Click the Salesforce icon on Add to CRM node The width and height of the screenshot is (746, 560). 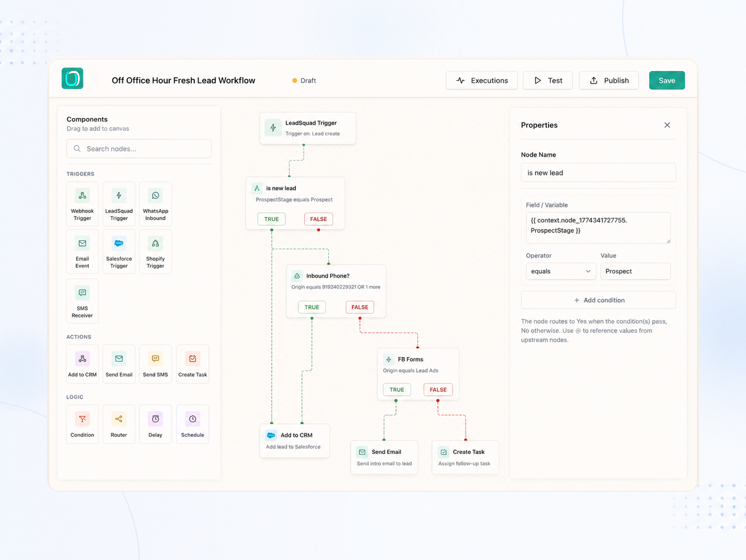tap(271, 435)
